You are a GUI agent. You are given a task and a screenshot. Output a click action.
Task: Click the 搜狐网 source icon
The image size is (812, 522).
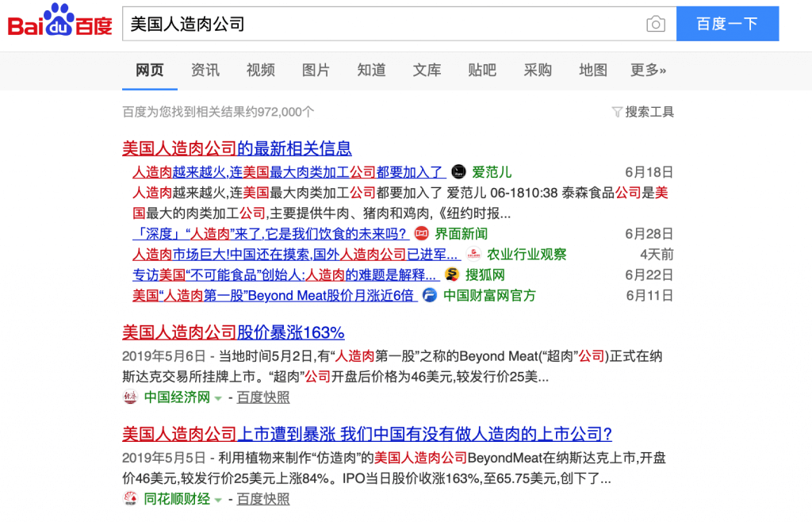(452, 274)
